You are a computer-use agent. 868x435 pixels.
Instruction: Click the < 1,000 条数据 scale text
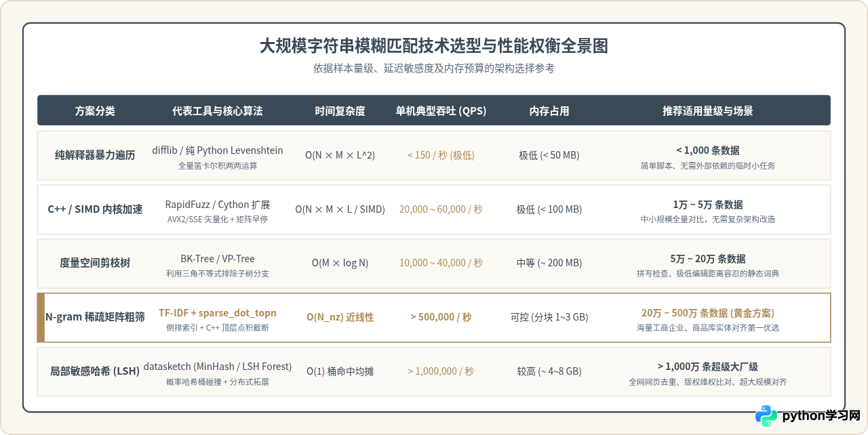(708, 150)
